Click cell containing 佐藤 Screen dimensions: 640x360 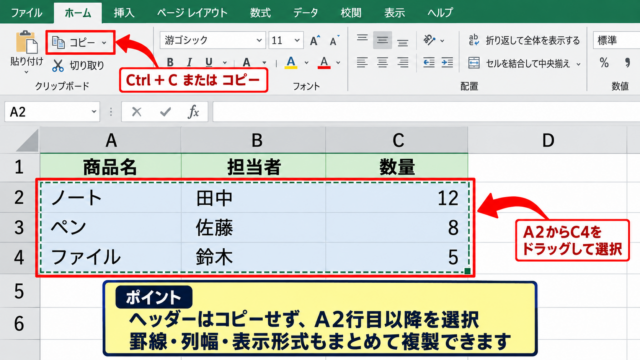(x=253, y=228)
